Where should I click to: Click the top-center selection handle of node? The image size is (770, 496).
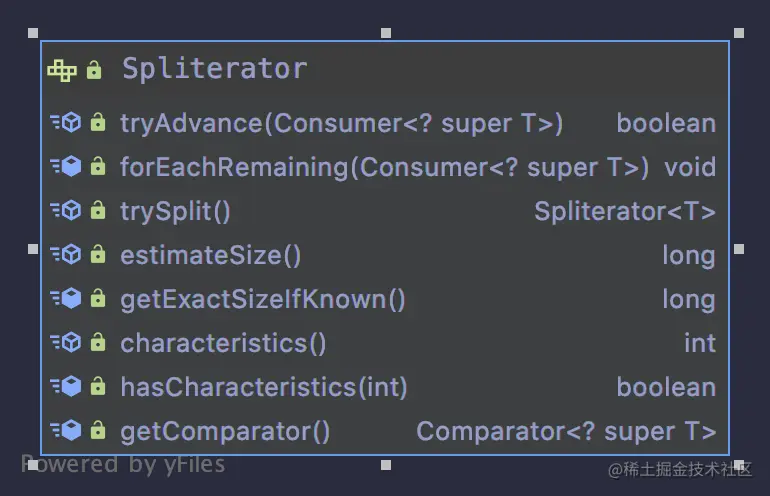coord(386,33)
